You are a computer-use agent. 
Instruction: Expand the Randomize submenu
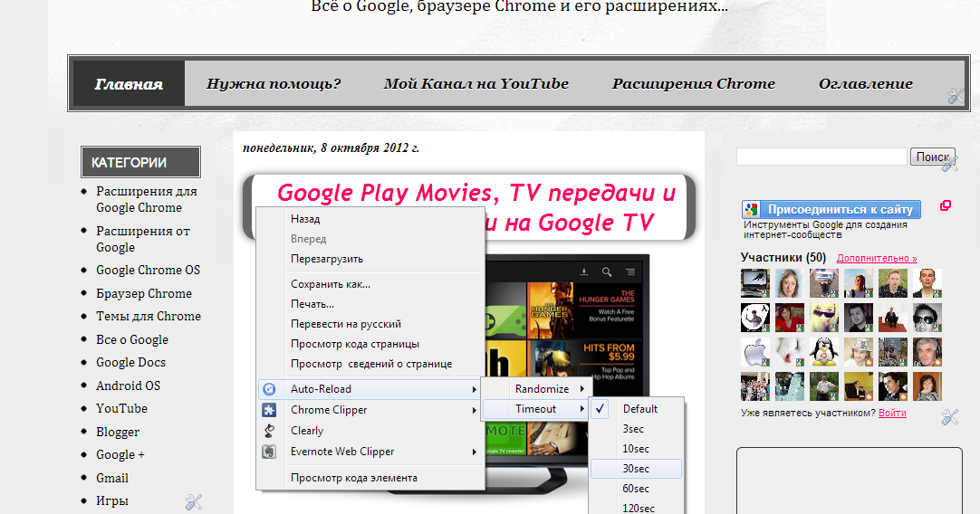click(535, 389)
